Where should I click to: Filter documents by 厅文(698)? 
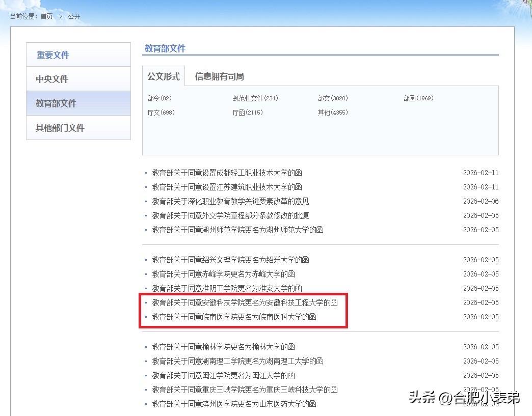tap(162, 113)
